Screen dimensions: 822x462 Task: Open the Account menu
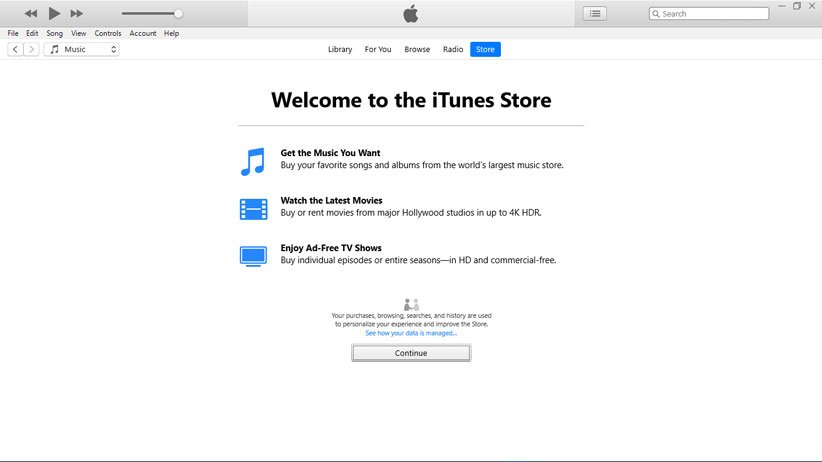pos(143,33)
